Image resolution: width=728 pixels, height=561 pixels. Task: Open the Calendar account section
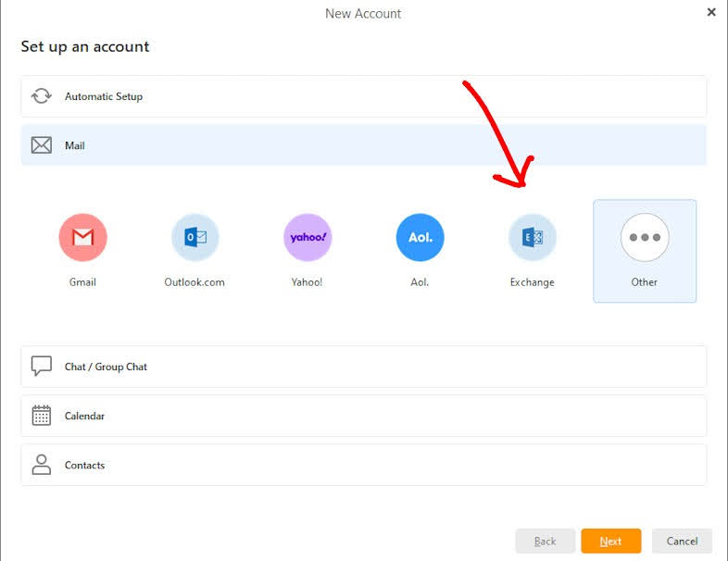363,416
